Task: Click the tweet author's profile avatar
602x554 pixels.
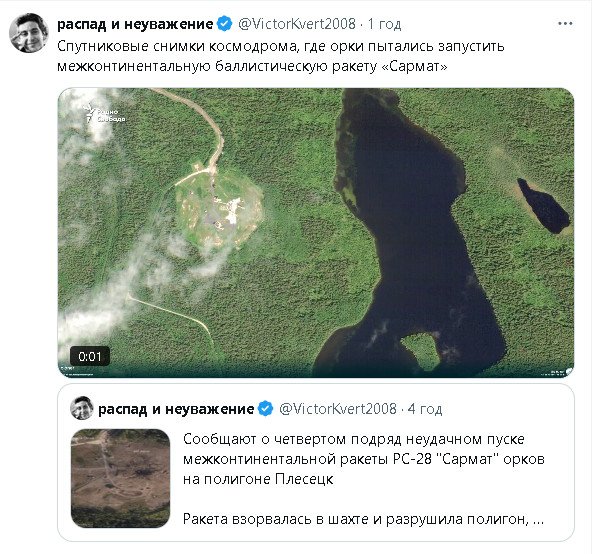Action: pyautogui.click(x=29, y=34)
